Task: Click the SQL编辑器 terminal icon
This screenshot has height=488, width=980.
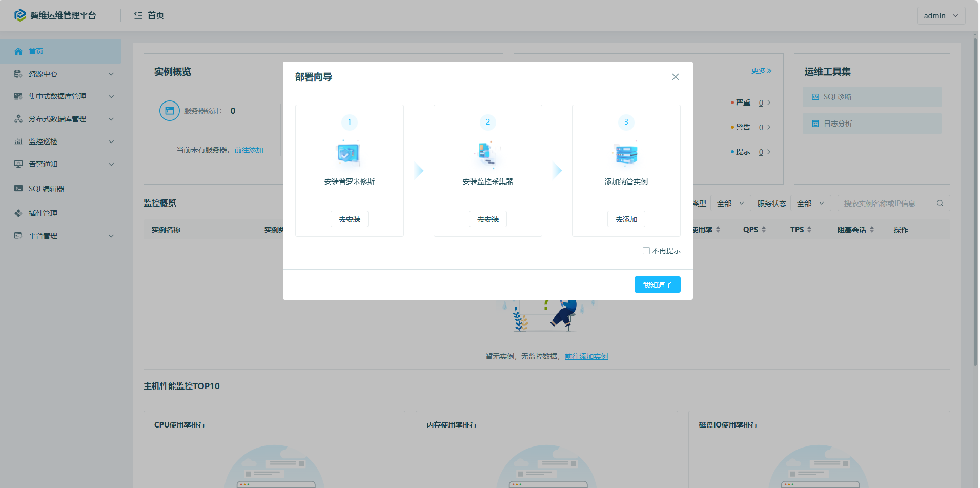Action: point(18,189)
